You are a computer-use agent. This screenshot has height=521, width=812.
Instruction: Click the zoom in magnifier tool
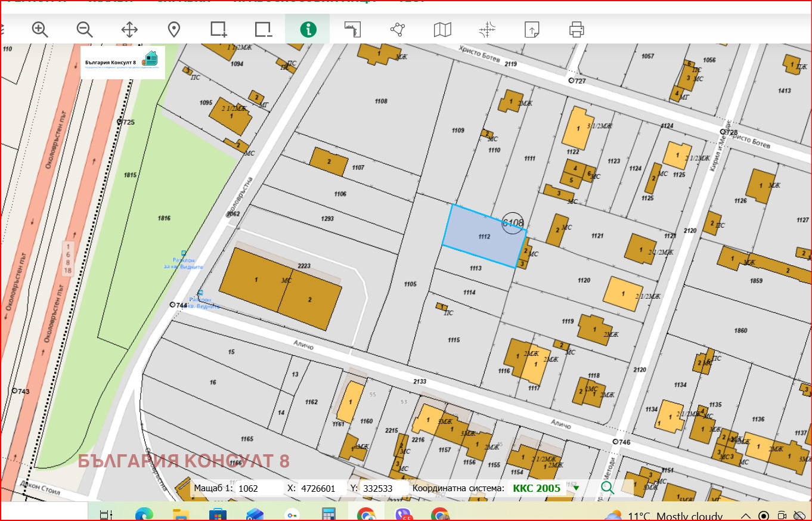tap(40, 29)
